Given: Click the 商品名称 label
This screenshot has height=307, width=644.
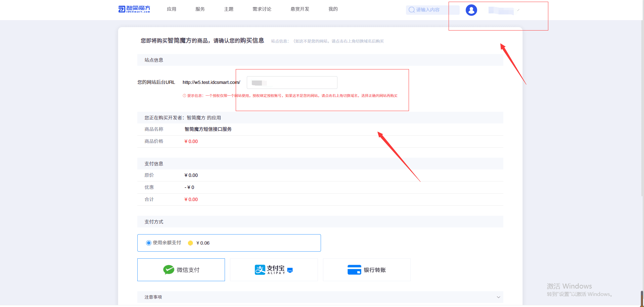Looking at the screenshot, I should point(154,129).
